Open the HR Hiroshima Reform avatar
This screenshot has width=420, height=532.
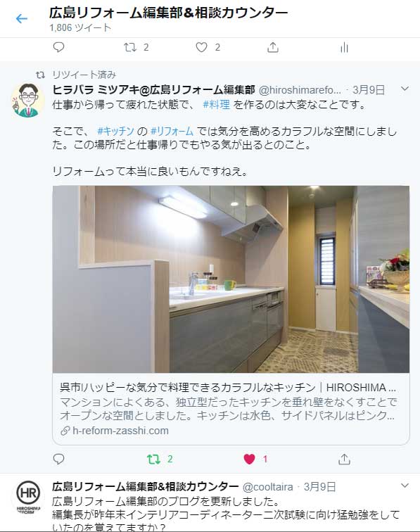point(28,496)
